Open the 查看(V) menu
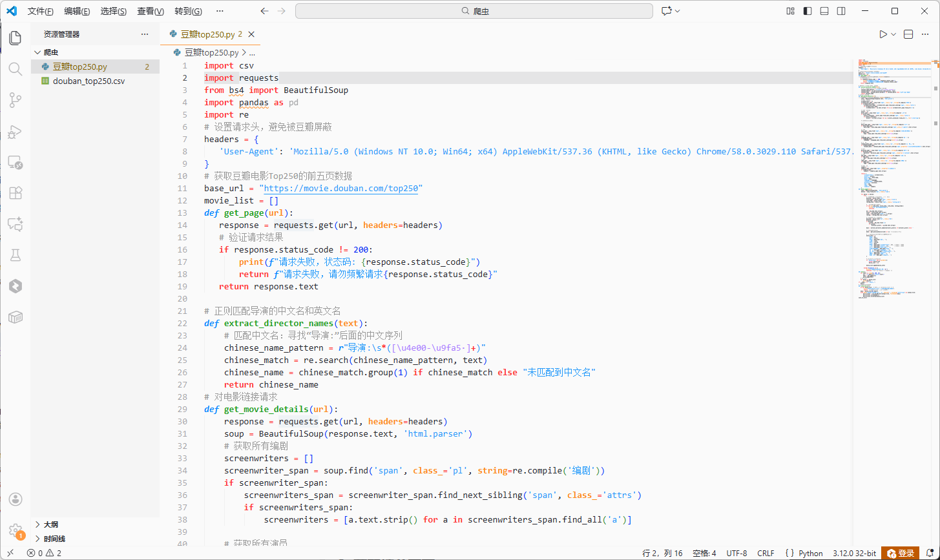Screen dimensions: 940x560 (151, 11)
